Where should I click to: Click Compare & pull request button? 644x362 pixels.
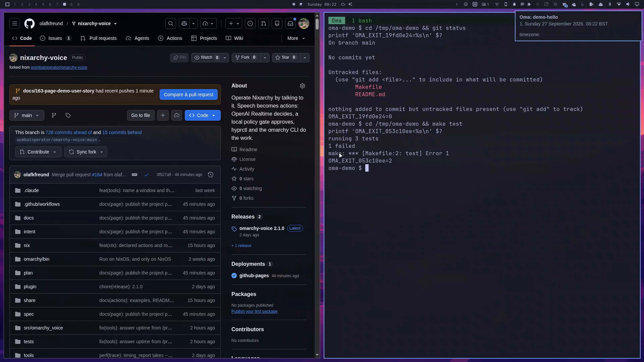pos(189,95)
